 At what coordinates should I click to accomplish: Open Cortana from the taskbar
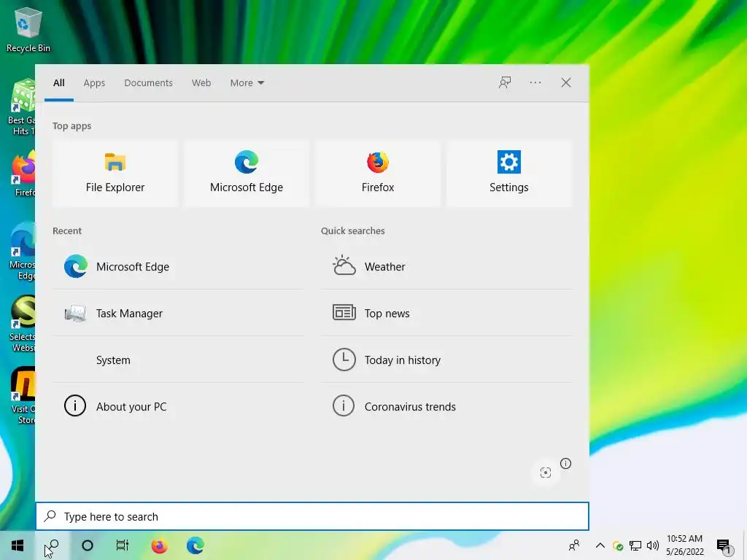88,545
